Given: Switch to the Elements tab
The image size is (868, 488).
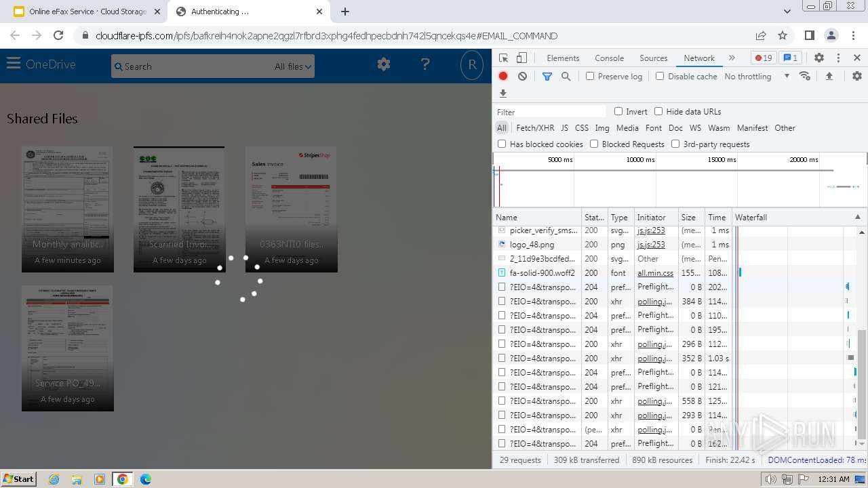Looking at the screenshot, I should (x=563, y=58).
